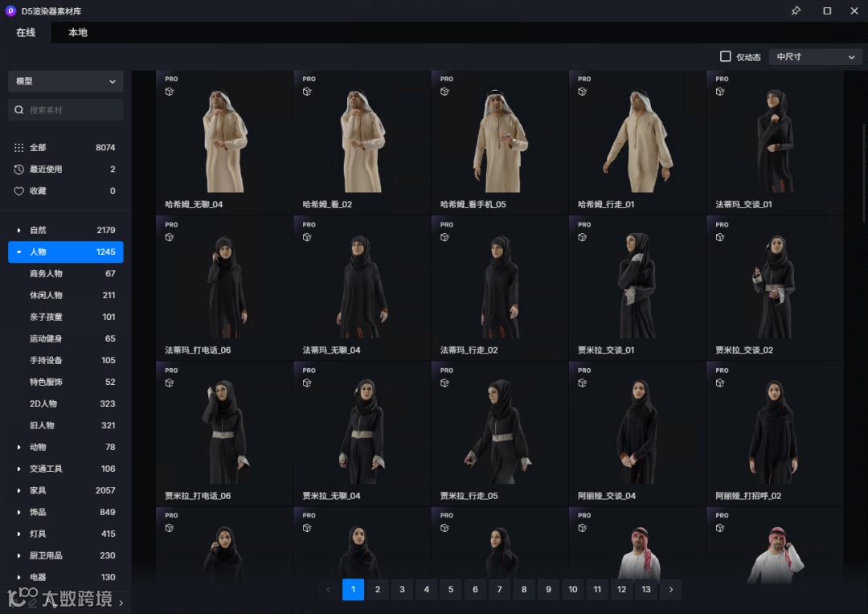Open the 中尺寸 size dropdown
The height and width of the screenshot is (614, 868).
815,56
